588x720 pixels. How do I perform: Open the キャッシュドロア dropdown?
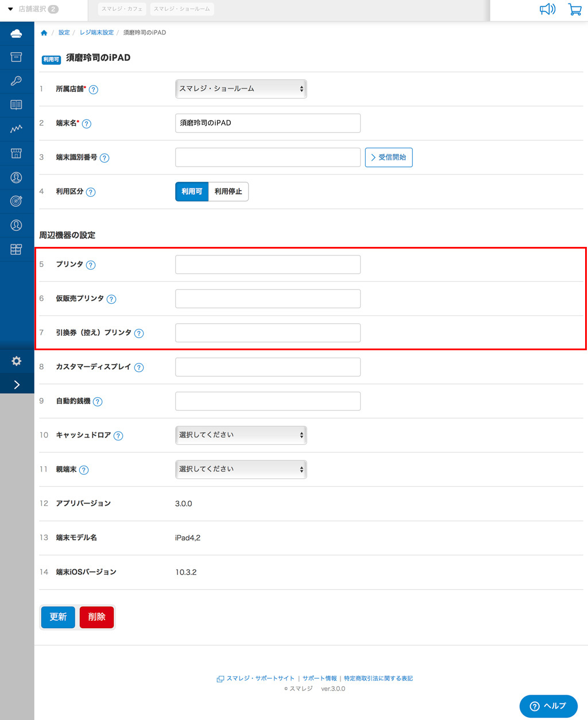pyautogui.click(x=241, y=435)
